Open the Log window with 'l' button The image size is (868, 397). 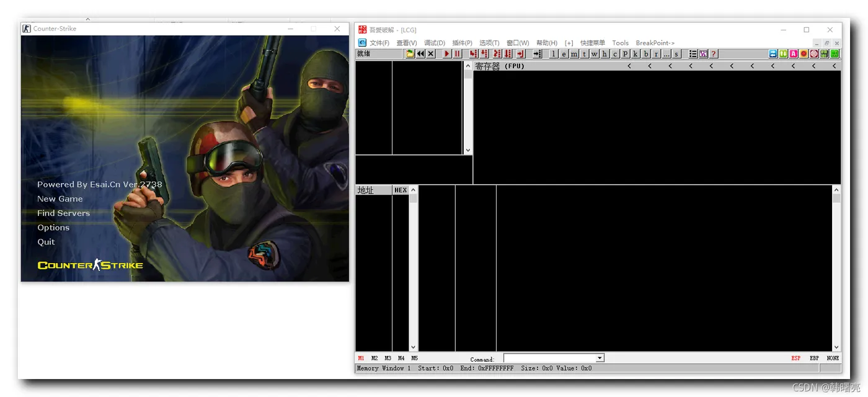point(554,54)
